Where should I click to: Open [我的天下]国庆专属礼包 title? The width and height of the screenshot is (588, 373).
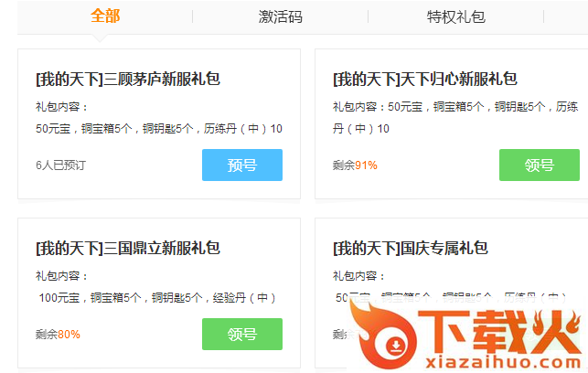pyautogui.click(x=411, y=248)
